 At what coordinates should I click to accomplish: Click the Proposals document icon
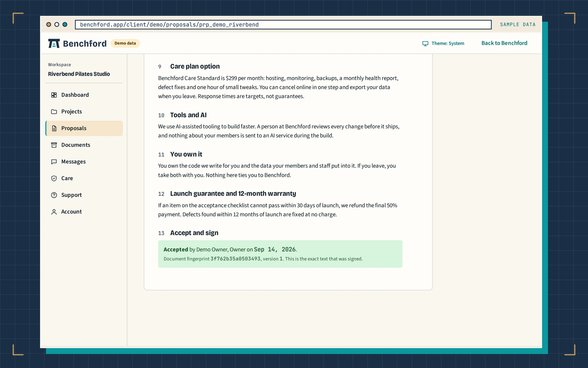54,128
